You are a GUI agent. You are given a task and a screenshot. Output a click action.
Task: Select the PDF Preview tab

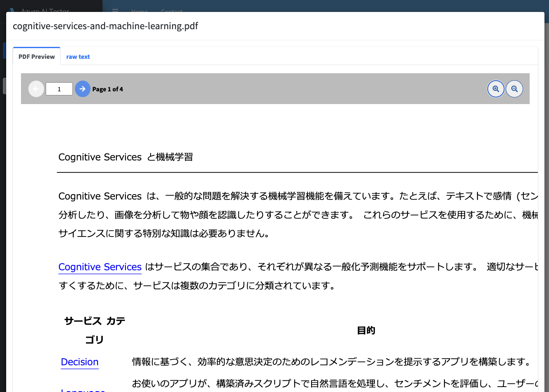pos(36,56)
